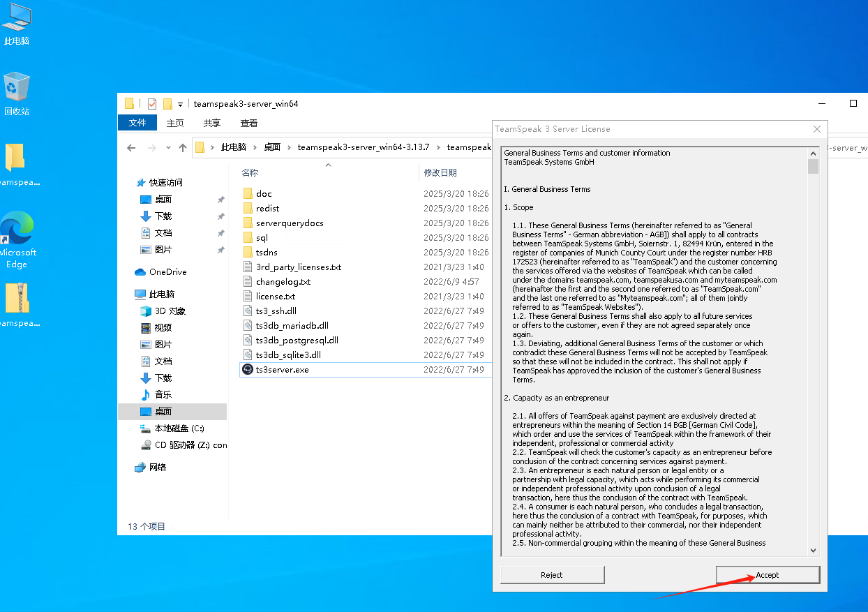Viewport: 868px width, 612px height.
Task: Open pinned 桌面 under quick access
Action: pyautogui.click(x=163, y=200)
